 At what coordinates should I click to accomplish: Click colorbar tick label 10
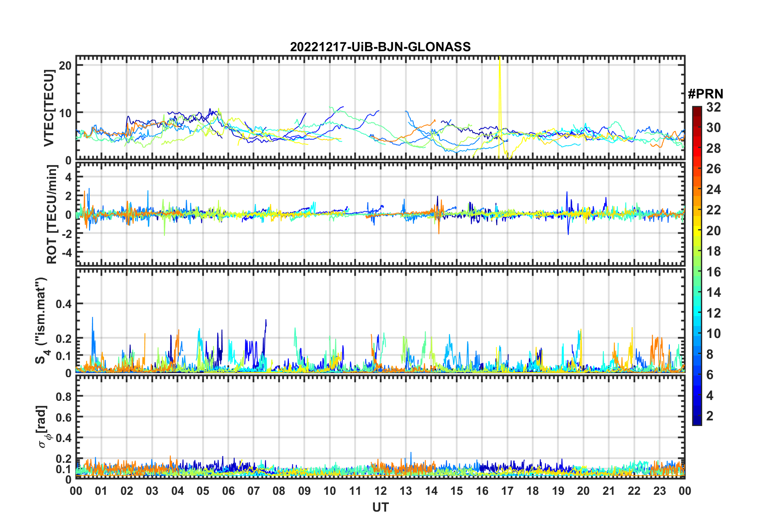point(713,334)
